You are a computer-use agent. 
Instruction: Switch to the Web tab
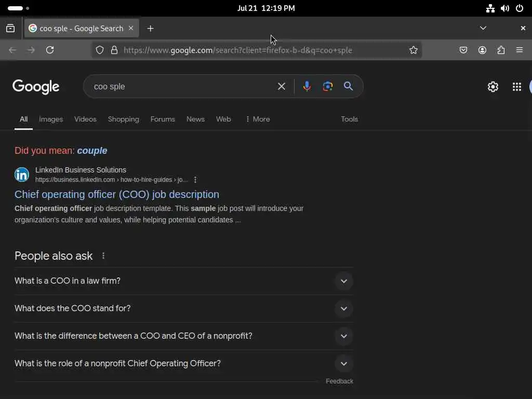[x=223, y=119]
